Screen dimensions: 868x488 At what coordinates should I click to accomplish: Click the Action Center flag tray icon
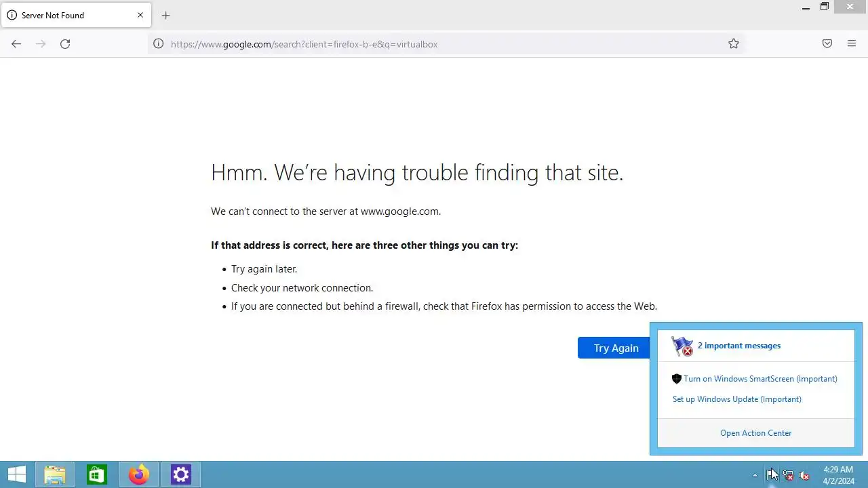click(771, 475)
